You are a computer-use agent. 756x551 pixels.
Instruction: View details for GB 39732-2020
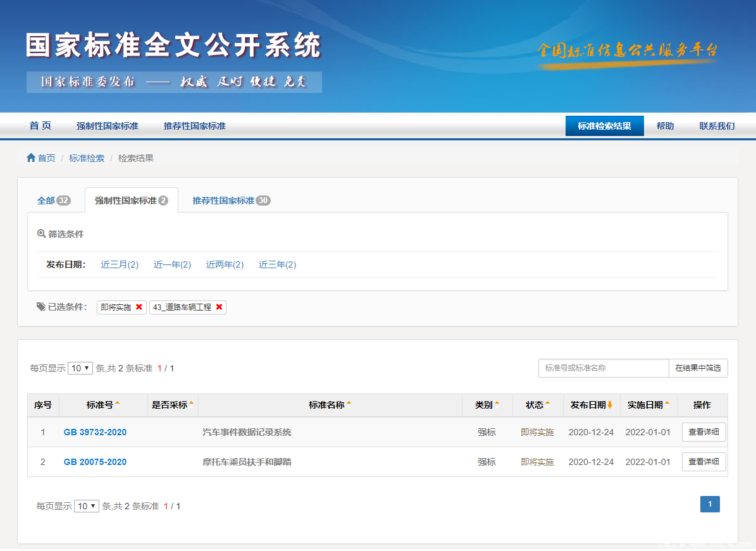703,432
